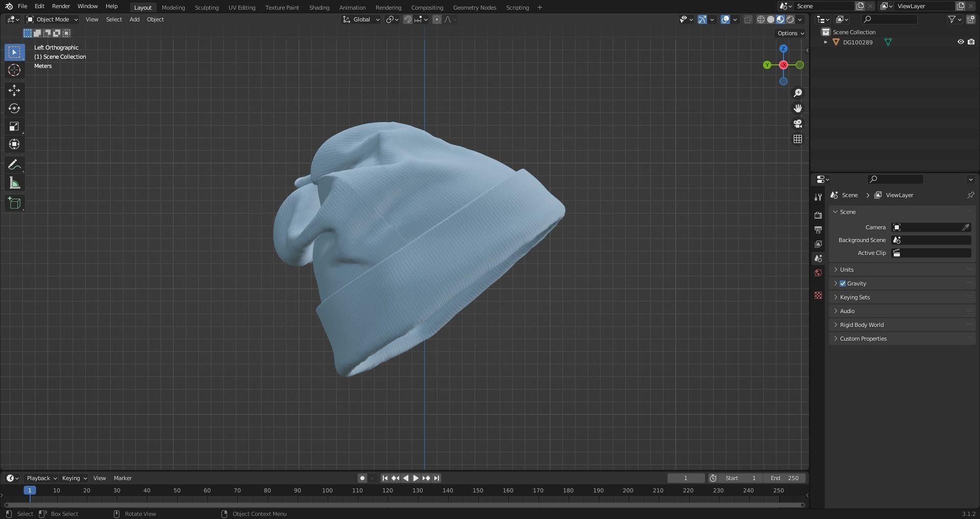This screenshot has height=519, width=980.
Task: Click the Pan view hand icon
Action: click(x=798, y=108)
